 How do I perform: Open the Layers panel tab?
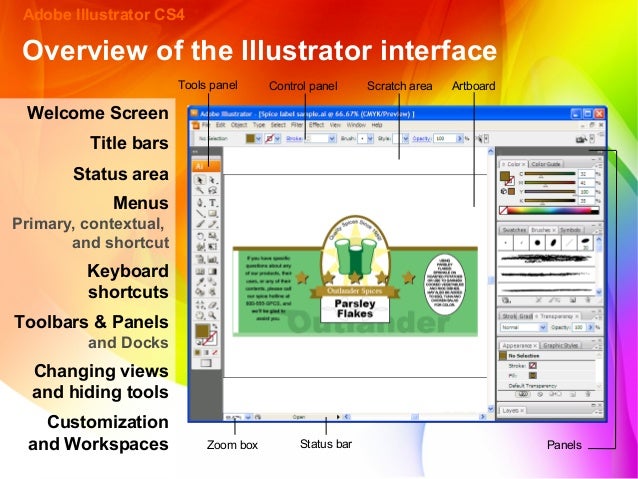pyautogui.click(x=512, y=410)
